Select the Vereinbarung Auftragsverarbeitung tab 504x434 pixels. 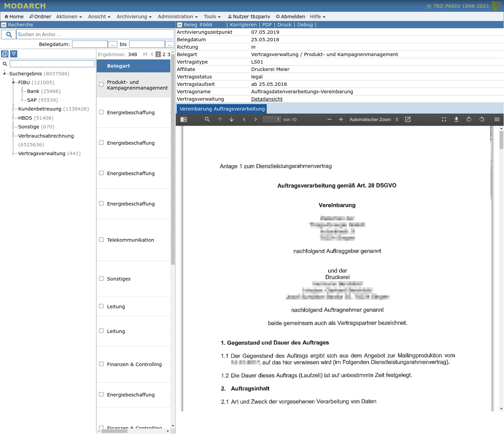(222, 109)
